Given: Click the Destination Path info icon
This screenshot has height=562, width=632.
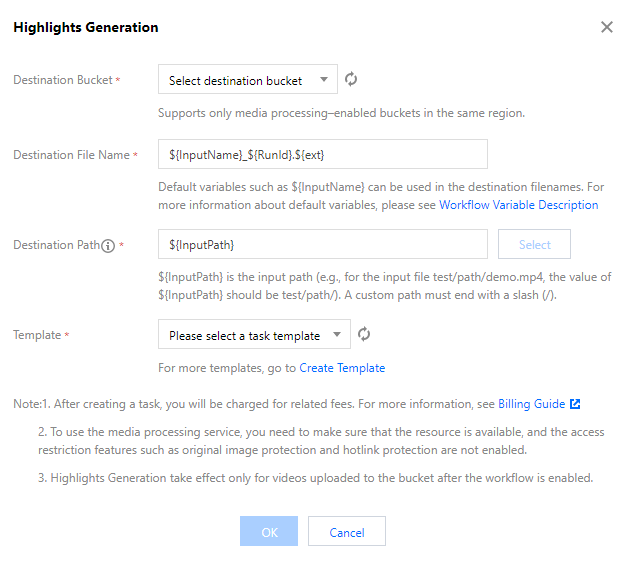Looking at the screenshot, I should (x=108, y=245).
